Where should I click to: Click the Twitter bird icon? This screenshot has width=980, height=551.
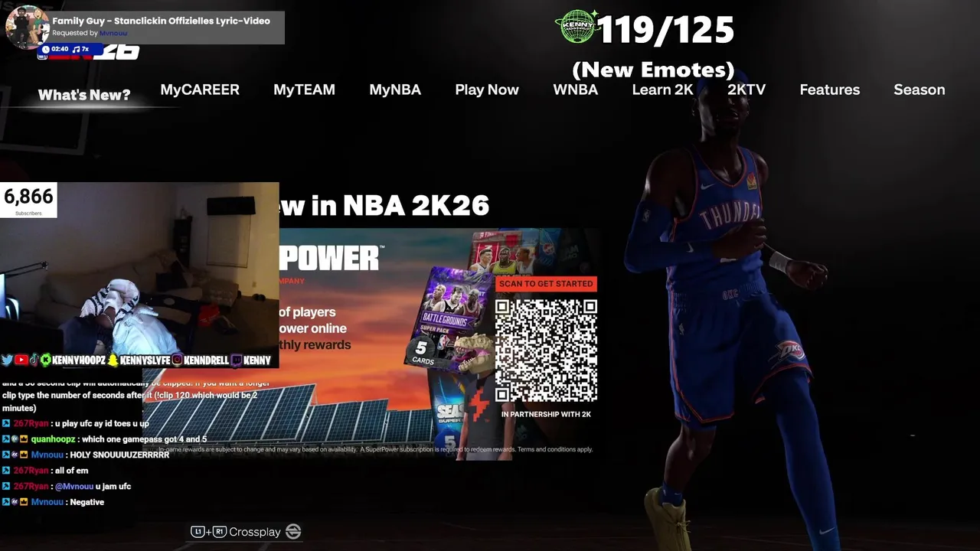(7, 360)
